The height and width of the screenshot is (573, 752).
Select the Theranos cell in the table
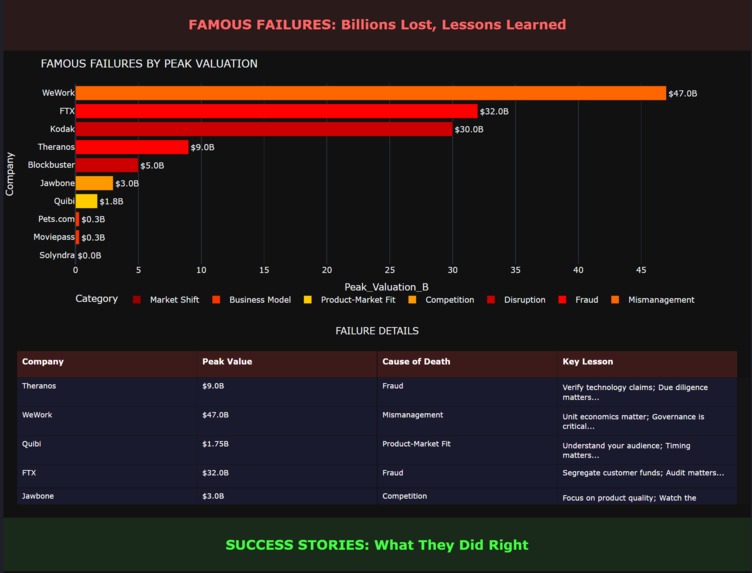107,392
